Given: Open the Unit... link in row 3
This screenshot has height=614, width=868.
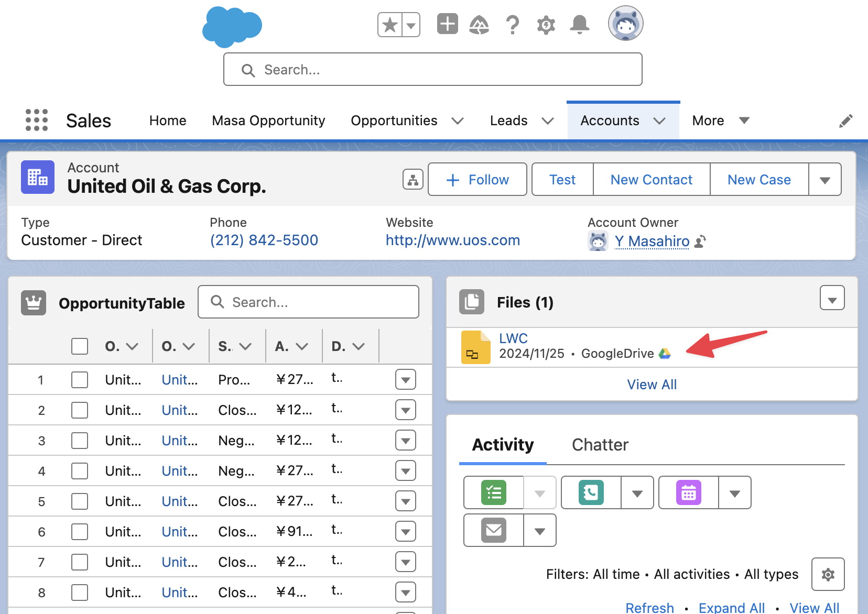Looking at the screenshot, I should tap(179, 441).
